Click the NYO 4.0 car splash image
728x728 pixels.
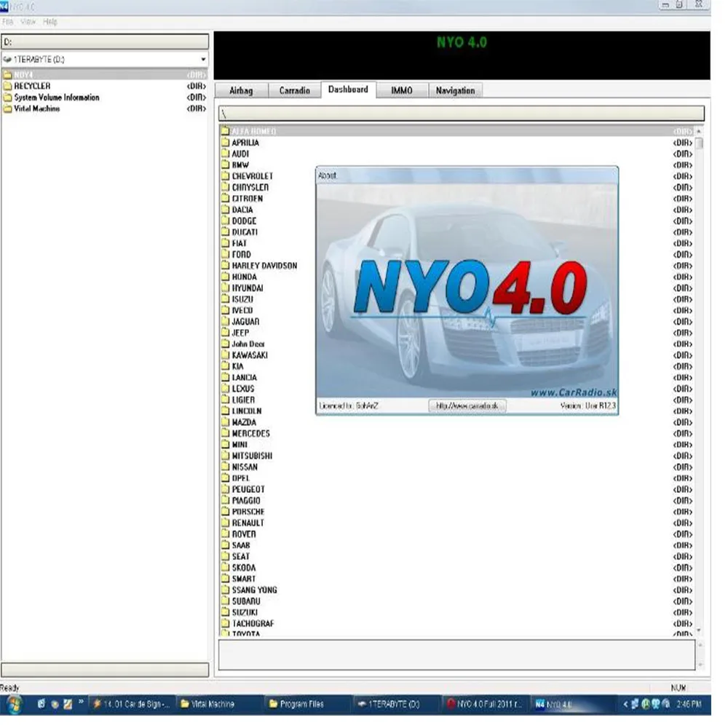pos(467,290)
